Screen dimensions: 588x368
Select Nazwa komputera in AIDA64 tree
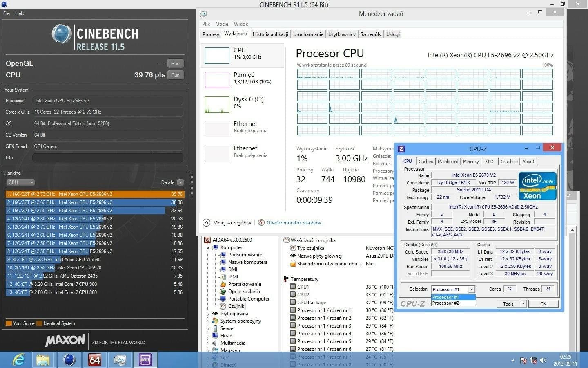(x=247, y=262)
